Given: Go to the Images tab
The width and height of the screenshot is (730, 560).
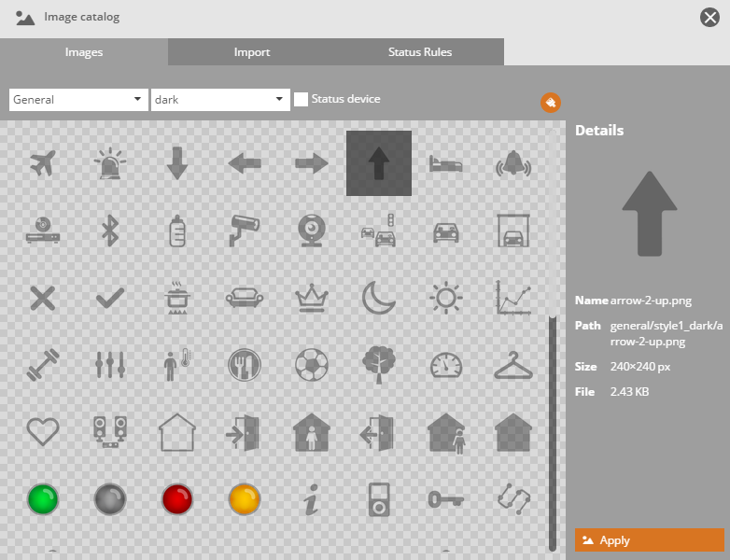Looking at the screenshot, I should coord(84,52).
